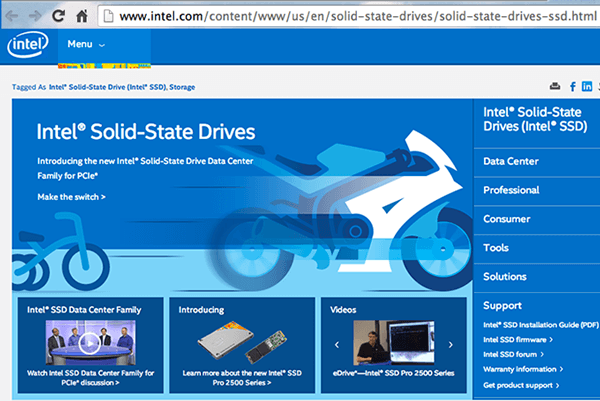The width and height of the screenshot is (600, 401).
Task: Select Tools in the sidebar
Action: tap(496, 248)
